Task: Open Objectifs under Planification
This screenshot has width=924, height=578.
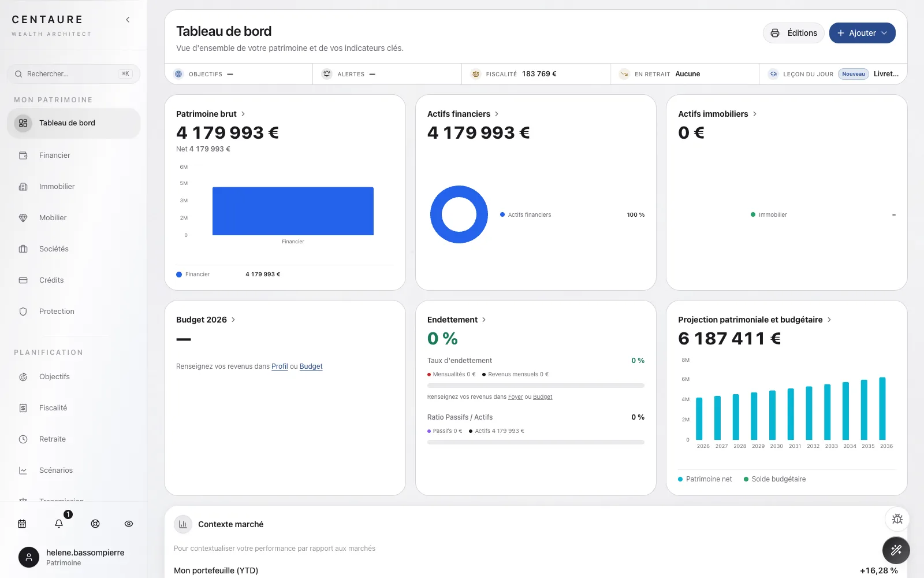Action: click(x=74, y=377)
